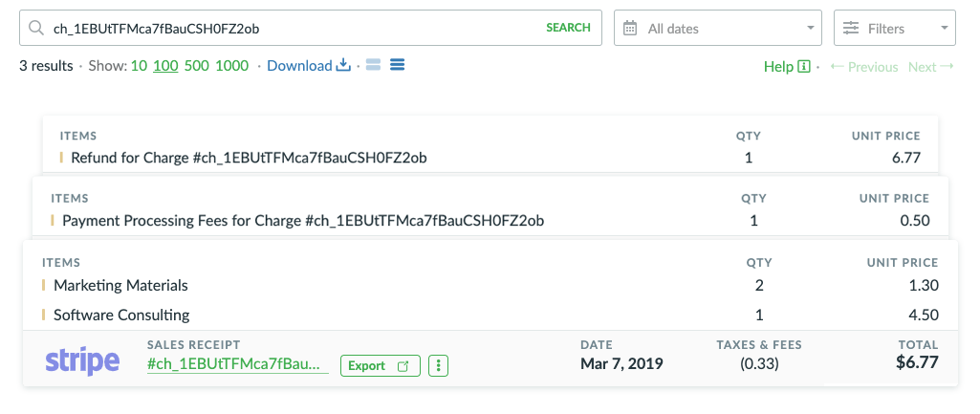Click the Help info icon
Image resolution: width=980 pixels, height=414 pixels.
click(804, 67)
